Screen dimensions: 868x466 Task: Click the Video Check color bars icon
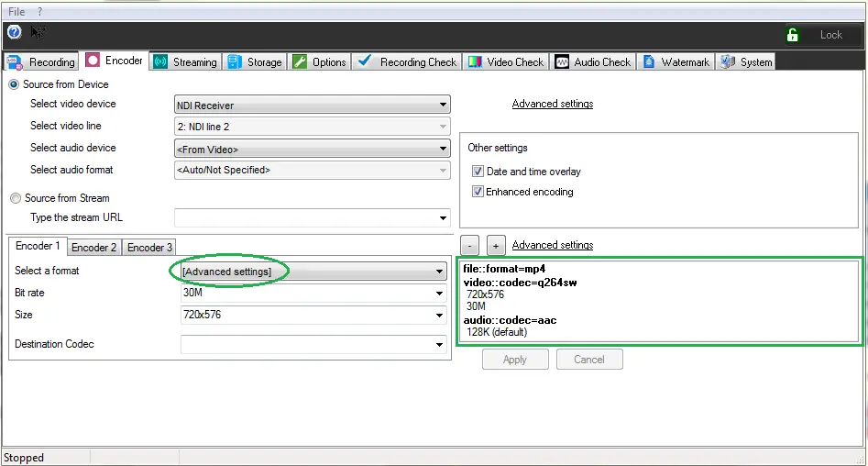click(475, 62)
